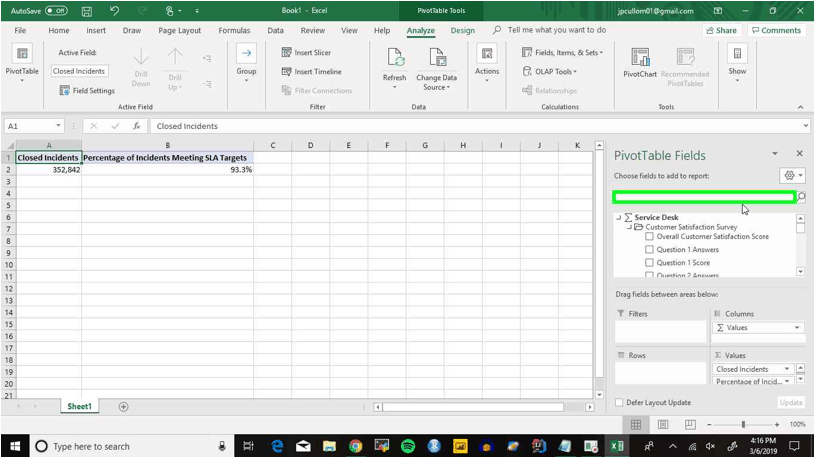Switch to the Insert tab
The image size is (815, 459).
[x=96, y=30]
